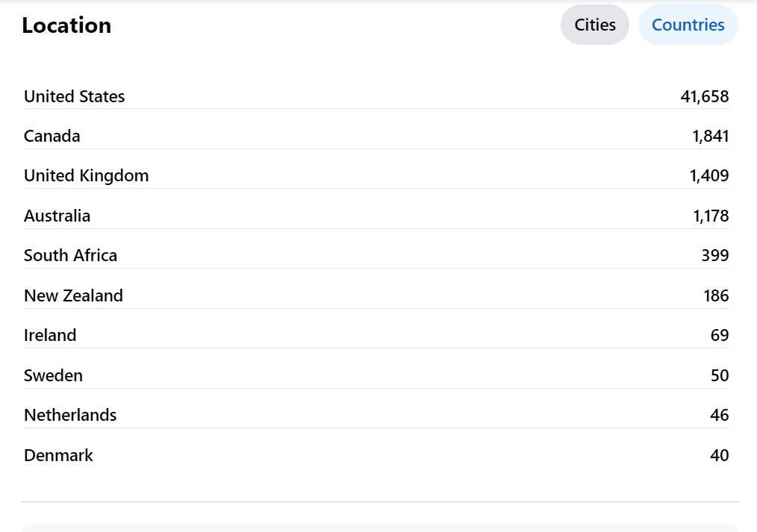The height and width of the screenshot is (532, 757).
Task: Select the Countries tab
Action: [688, 25]
